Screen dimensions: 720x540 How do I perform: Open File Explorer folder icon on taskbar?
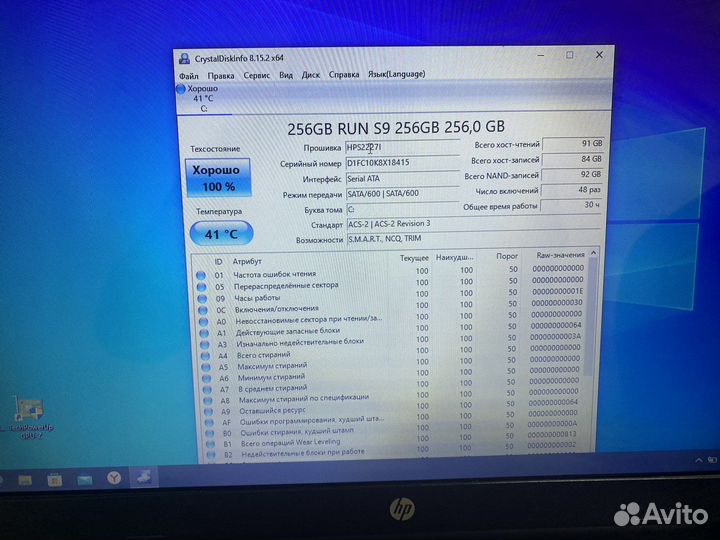coord(25,480)
